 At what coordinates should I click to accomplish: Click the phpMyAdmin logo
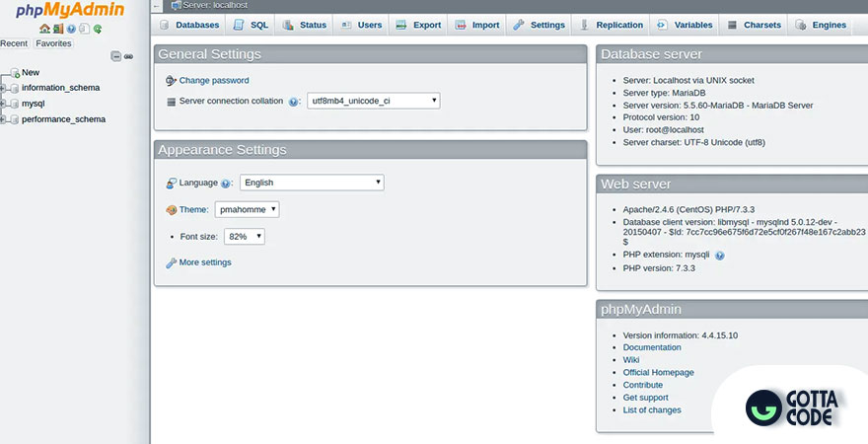click(x=70, y=10)
